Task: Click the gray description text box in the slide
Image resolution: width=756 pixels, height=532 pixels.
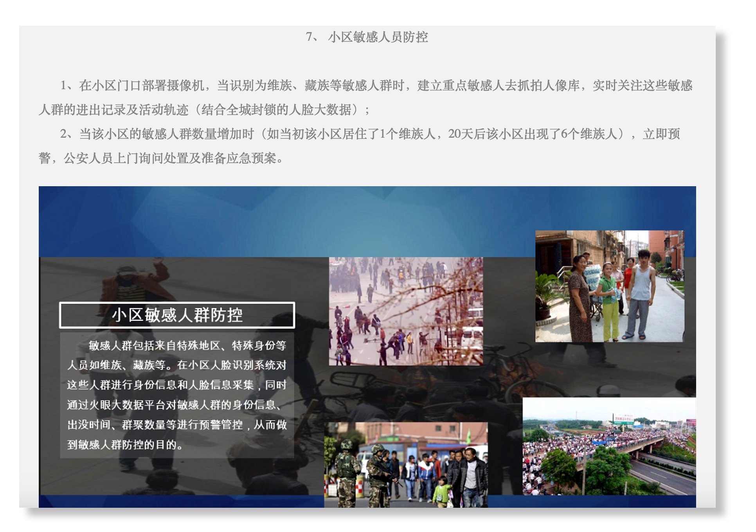Action: 177,395
